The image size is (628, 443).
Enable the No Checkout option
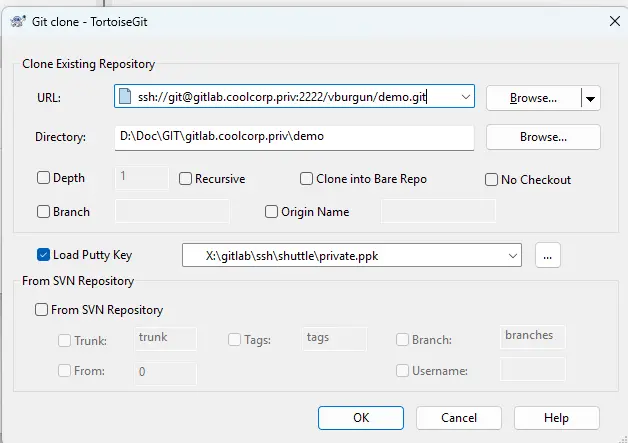tap(491, 180)
